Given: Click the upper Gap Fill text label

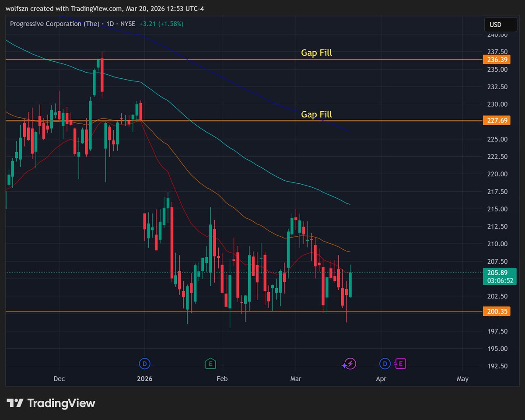Looking at the screenshot, I should tap(316, 52).
